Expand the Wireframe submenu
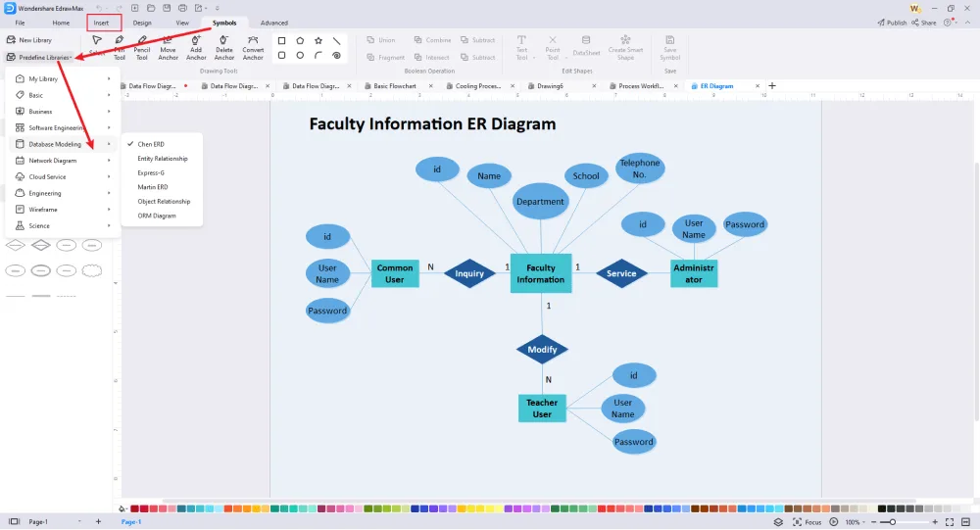This screenshot has height=530, width=980. pyautogui.click(x=63, y=210)
